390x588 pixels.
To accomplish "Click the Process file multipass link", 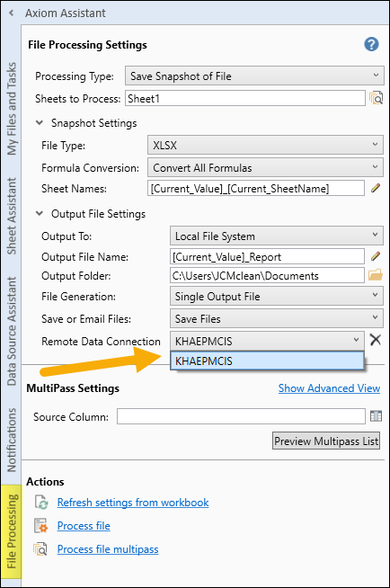I will pyautogui.click(x=108, y=549).
